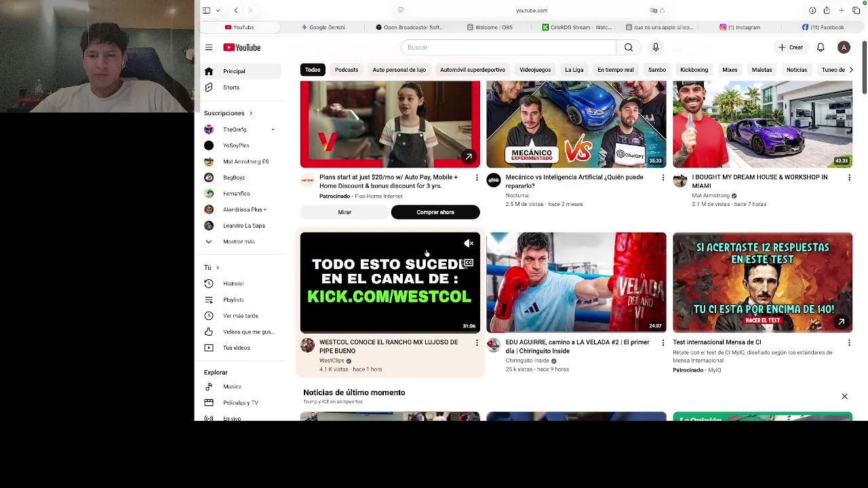Open options for the EDU AGUIRRE video
Viewport: 868px width, 488px height.
tap(663, 344)
